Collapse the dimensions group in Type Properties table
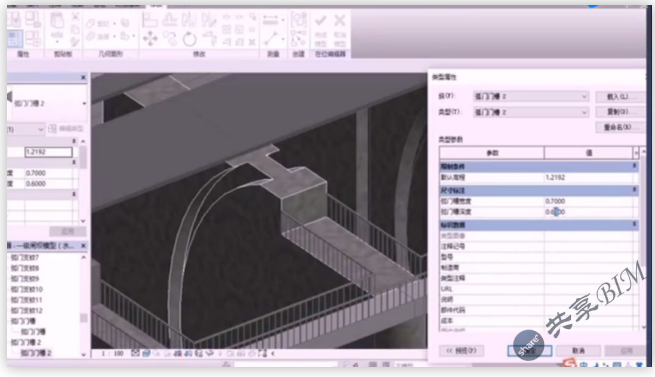655x377 pixels. tap(635, 190)
